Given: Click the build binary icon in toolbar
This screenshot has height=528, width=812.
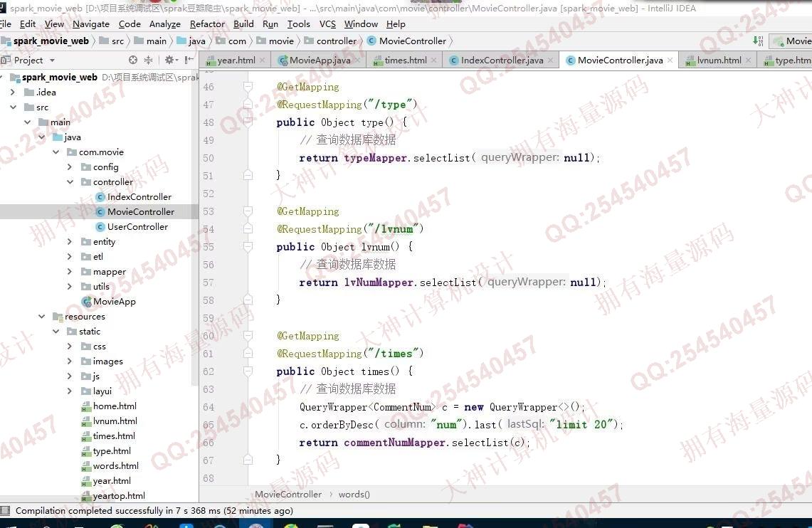Looking at the screenshot, I should [x=758, y=41].
